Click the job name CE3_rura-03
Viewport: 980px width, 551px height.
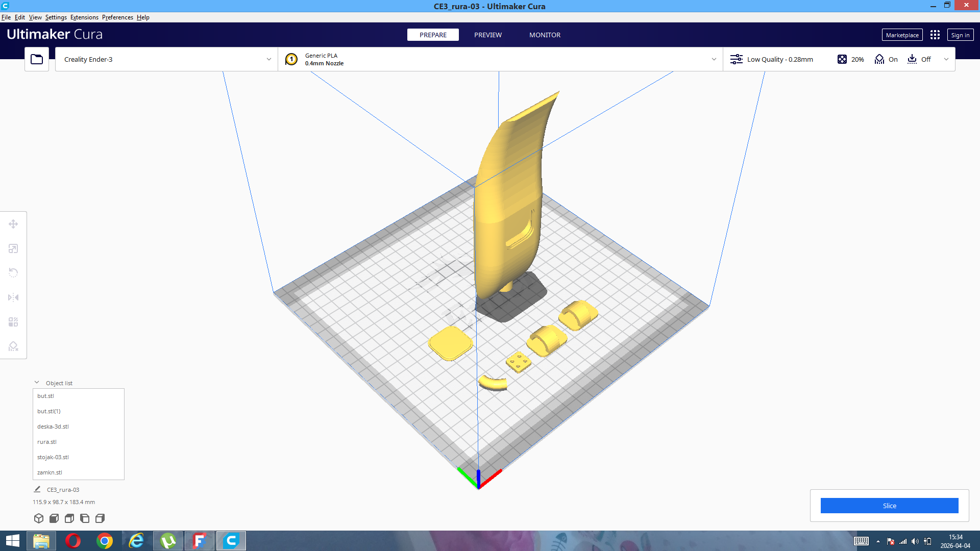[63, 490]
